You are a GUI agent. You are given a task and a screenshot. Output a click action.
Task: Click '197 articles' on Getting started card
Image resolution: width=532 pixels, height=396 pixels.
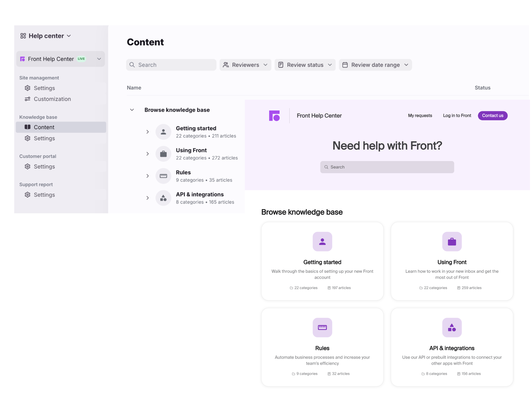tap(339, 288)
